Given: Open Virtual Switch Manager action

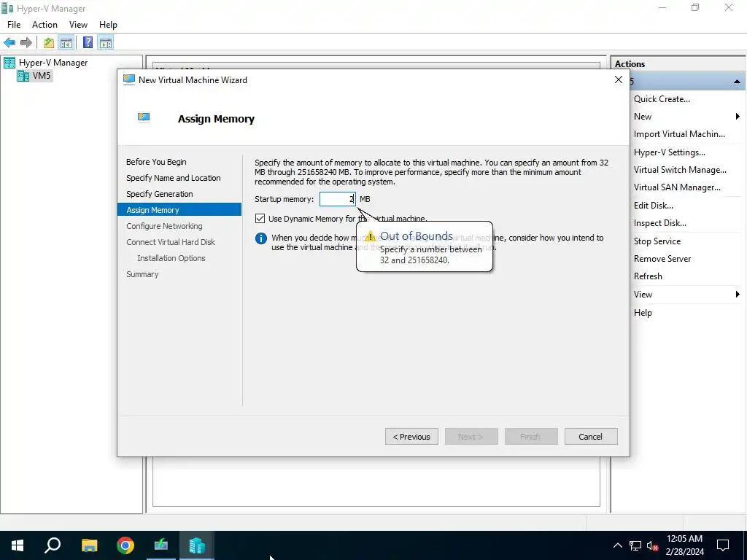Looking at the screenshot, I should [x=680, y=170].
